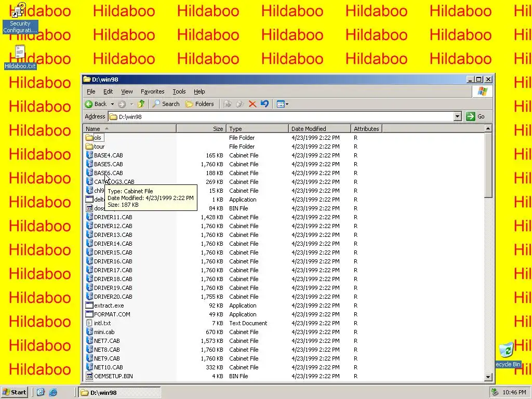Click the file list scroll down arrow

click(x=488, y=377)
